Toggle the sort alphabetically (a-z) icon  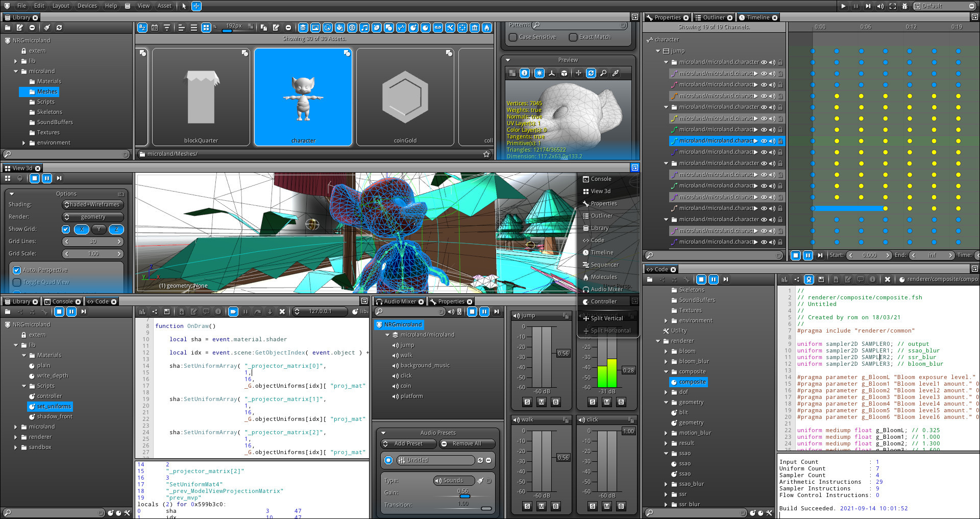[x=142, y=28]
